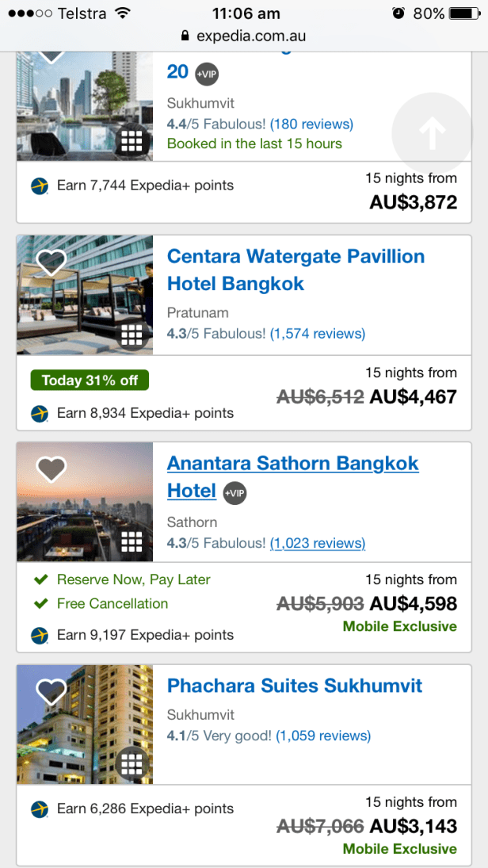Open Centara Watergate Pavillion Hotel Bangkok title
This screenshot has height=868, width=488.
click(x=295, y=270)
